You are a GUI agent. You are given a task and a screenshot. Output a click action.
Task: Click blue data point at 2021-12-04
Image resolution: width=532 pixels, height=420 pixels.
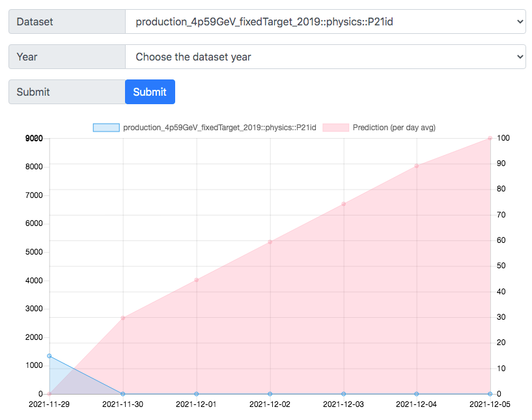click(x=417, y=394)
